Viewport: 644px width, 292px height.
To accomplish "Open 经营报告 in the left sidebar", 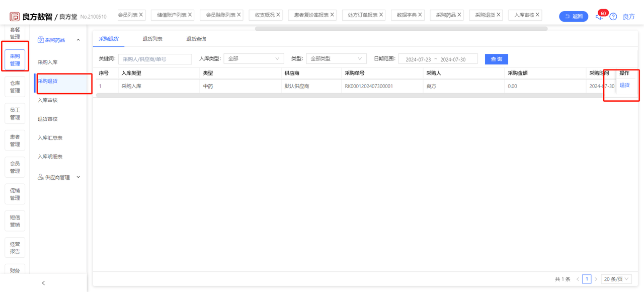I will 15,248.
